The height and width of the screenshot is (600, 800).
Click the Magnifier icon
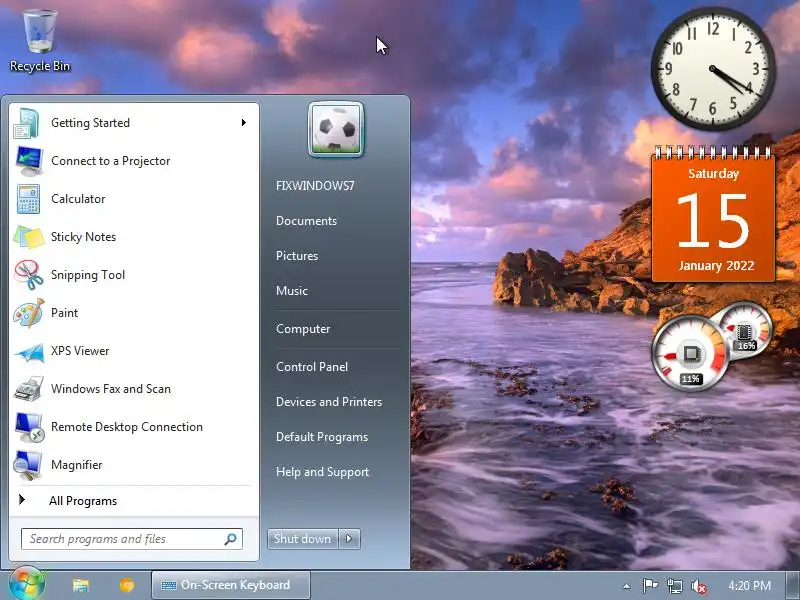(x=28, y=465)
